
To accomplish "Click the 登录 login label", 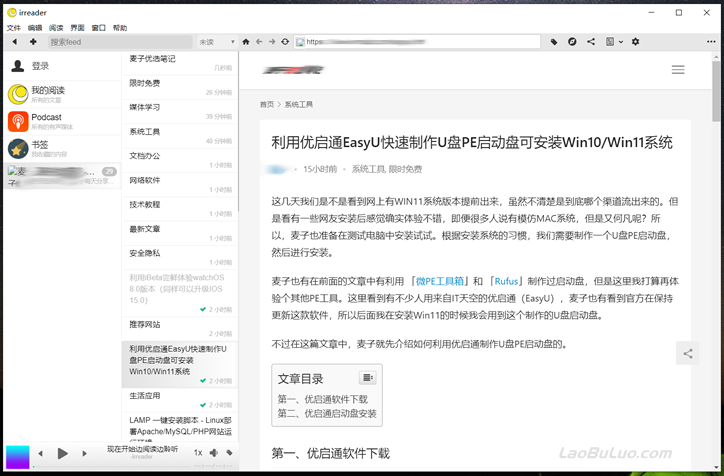I will (x=40, y=66).
